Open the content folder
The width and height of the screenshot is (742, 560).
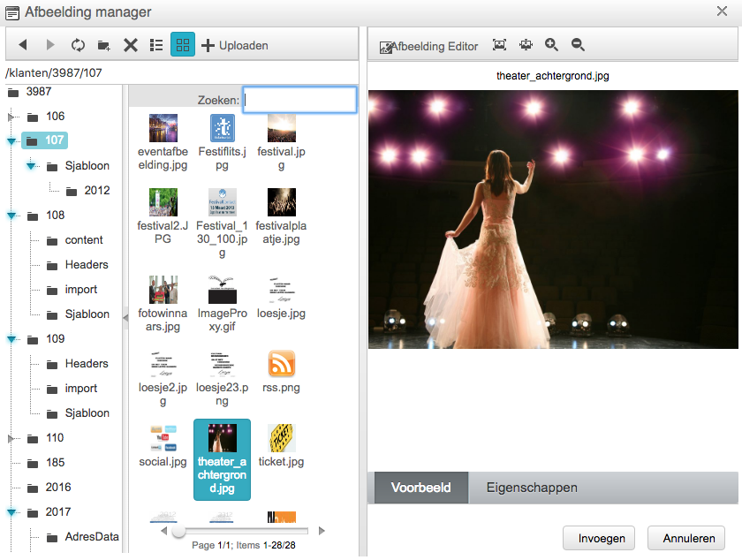(x=75, y=240)
